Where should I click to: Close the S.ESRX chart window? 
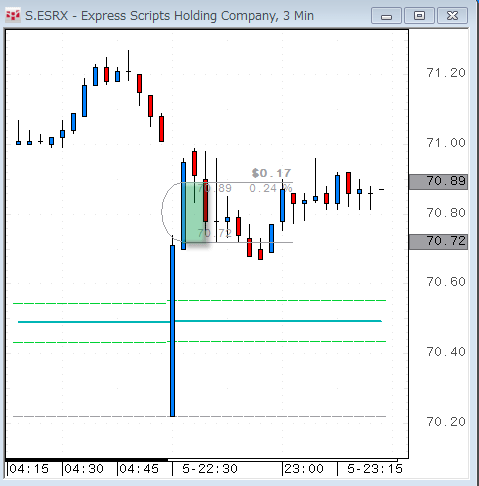(x=452, y=16)
